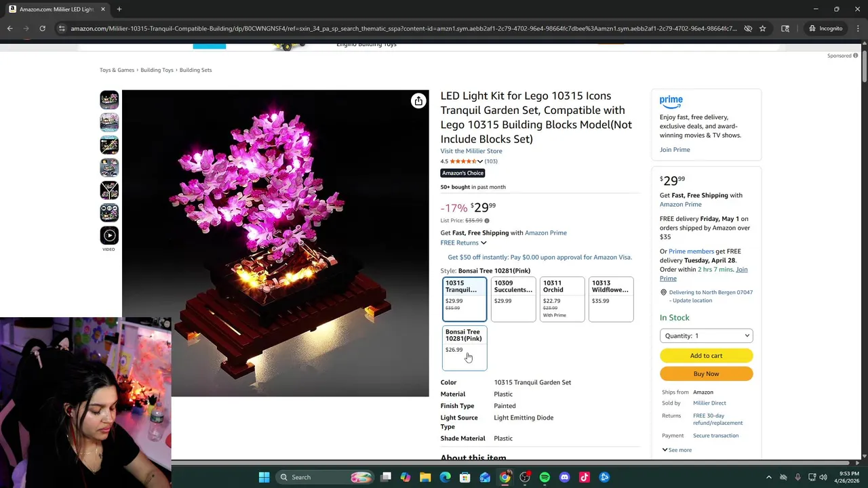Click the microphone icon in system tray
The width and height of the screenshot is (868, 488).
point(797,477)
